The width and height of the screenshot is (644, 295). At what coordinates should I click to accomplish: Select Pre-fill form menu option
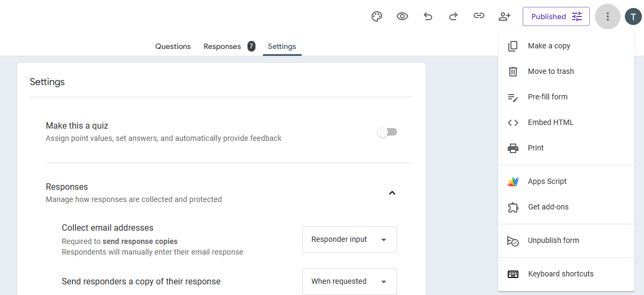566,97
